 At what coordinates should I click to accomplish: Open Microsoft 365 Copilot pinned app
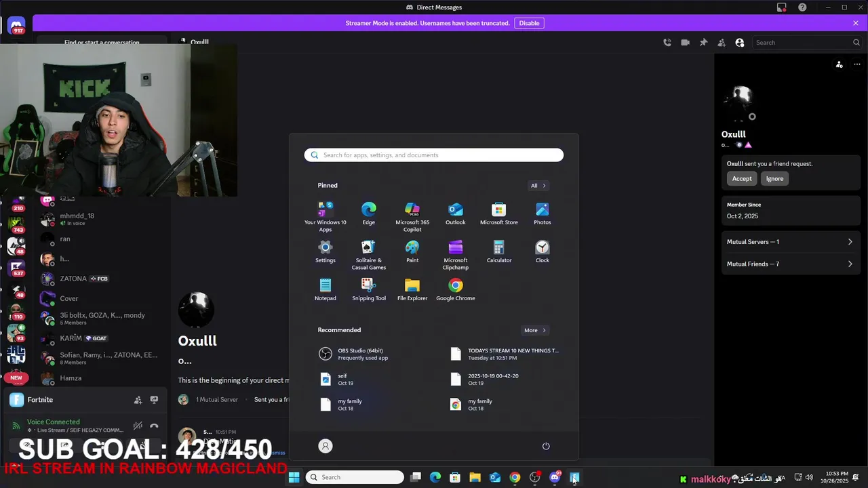coord(412,217)
